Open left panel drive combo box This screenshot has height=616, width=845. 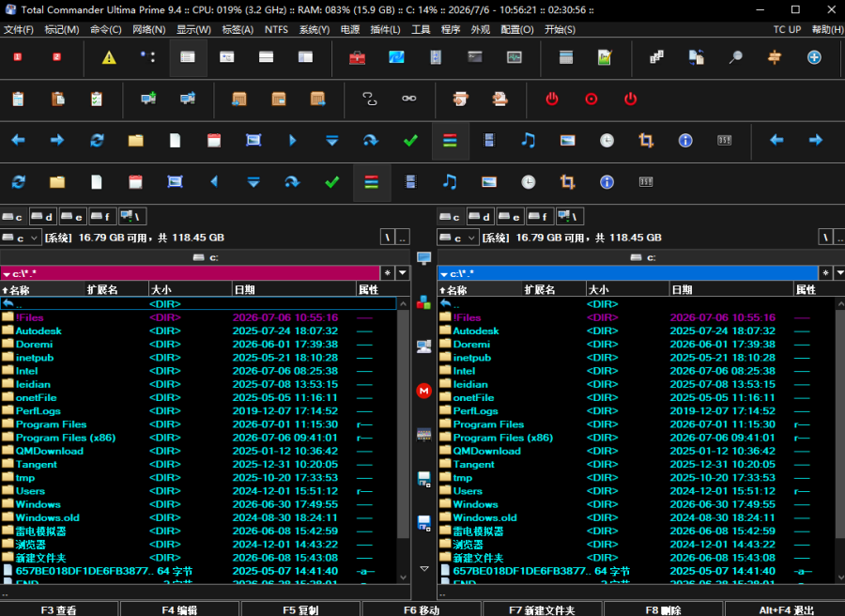pyautogui.click(x=21, y=238)
